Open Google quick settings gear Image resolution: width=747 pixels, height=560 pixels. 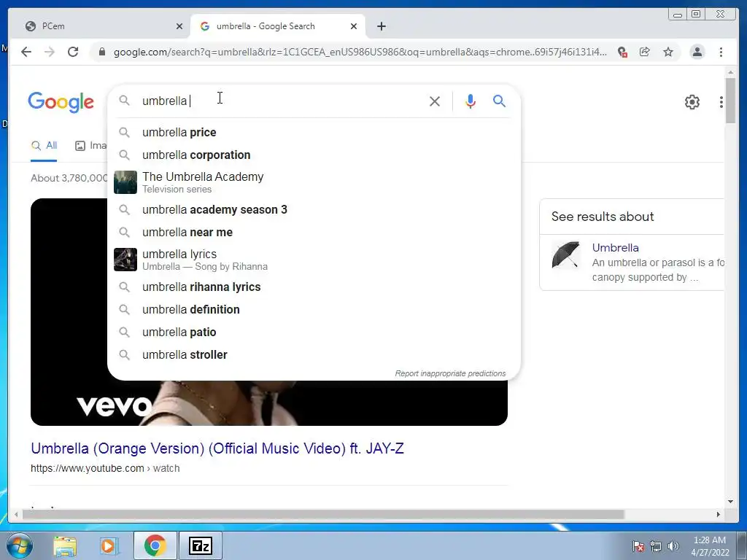coord(692,102)
